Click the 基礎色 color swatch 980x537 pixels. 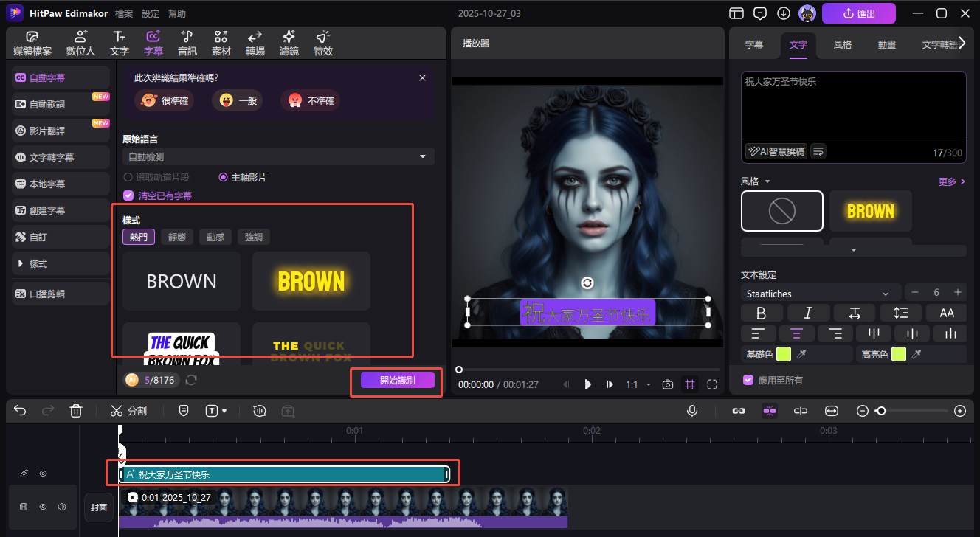click(784, 355)
